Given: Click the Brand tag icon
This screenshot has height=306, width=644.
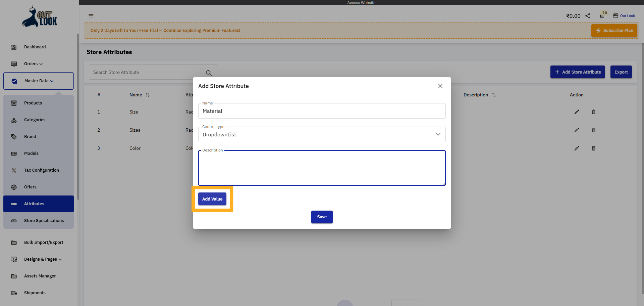Looking at the screenshot, I should click(x=14, y=137).
